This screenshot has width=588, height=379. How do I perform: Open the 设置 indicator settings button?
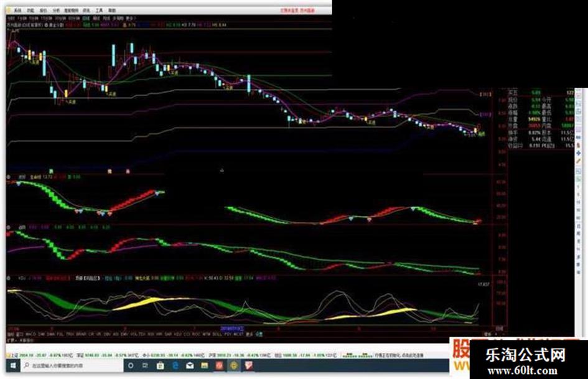click(259, 334)
